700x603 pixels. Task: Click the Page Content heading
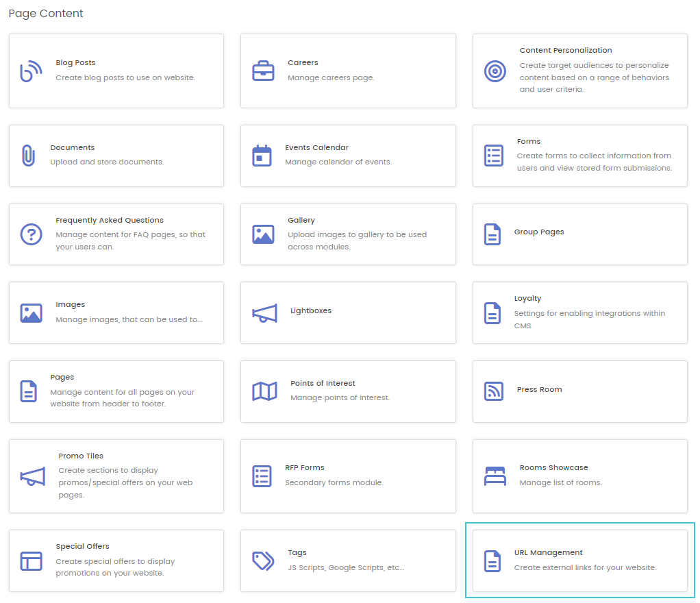45,14
